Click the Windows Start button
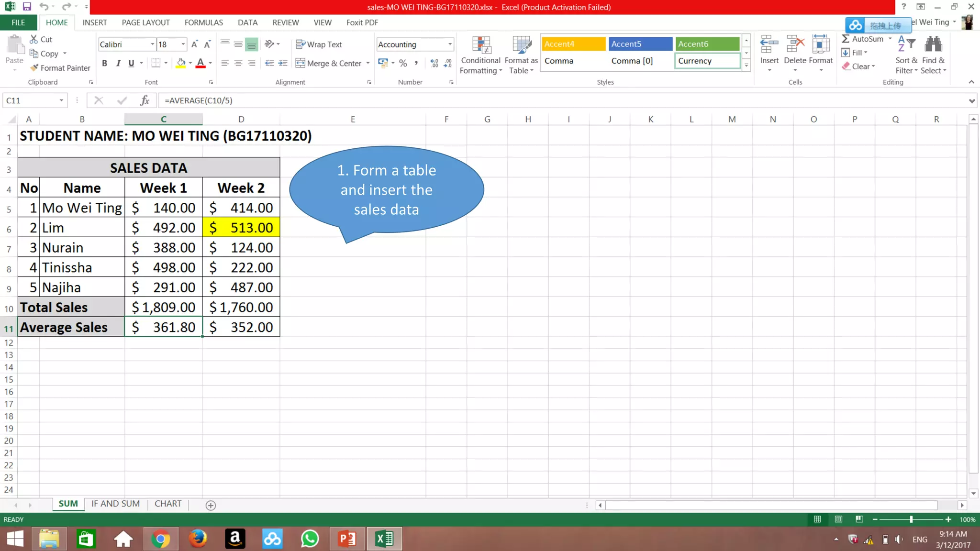The image size is (980, 551). [x=15, y=539]
